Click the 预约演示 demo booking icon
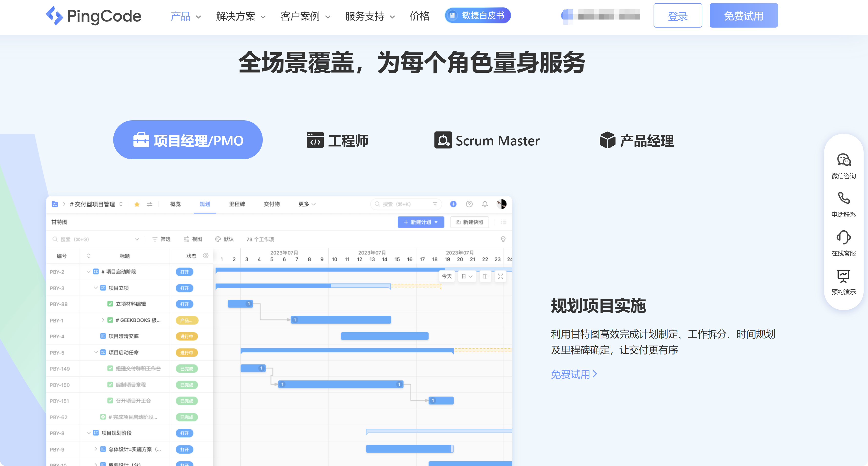Image resolution: width=868 pixels, height=466 pixels. tap(843, 276)
